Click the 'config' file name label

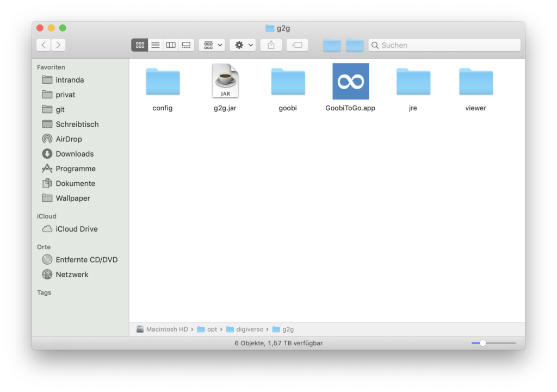163,108
